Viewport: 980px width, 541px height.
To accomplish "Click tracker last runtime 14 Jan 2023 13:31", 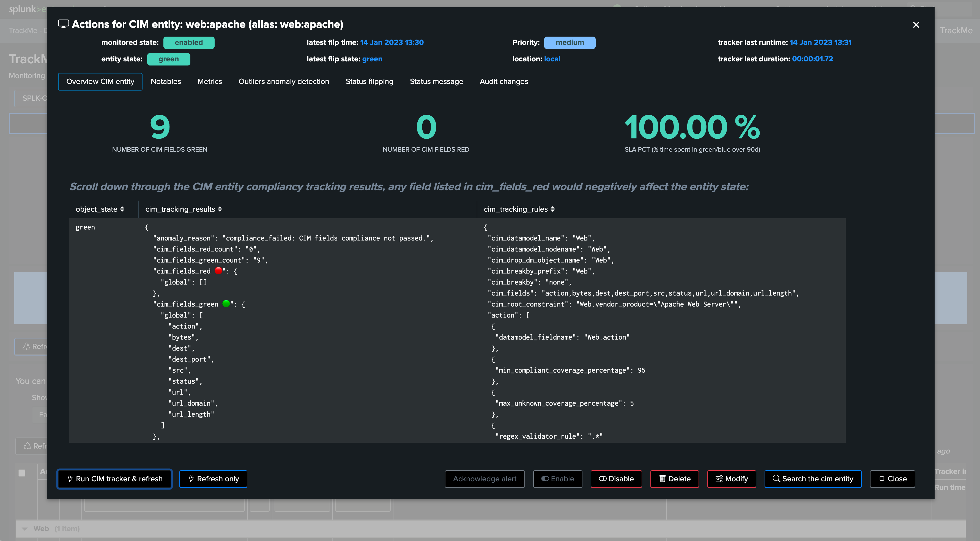I will [821, 42].
